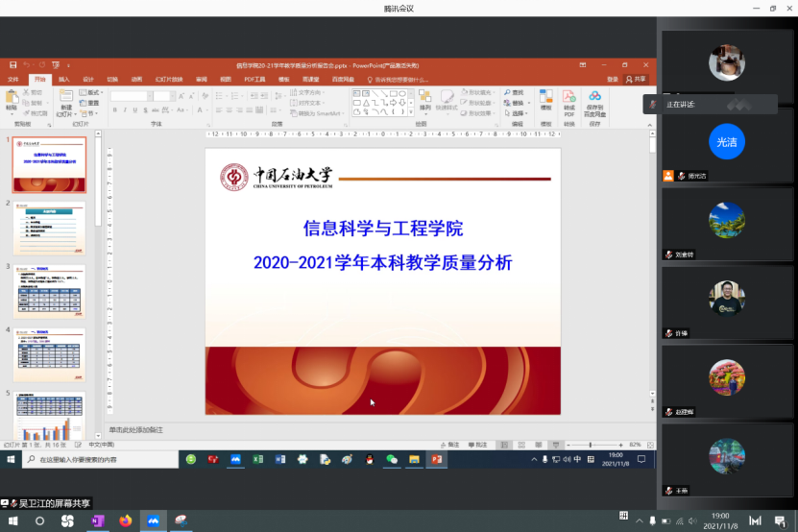Open the 查找 find tool
798x532 pixels.
(x=514, y=92)
